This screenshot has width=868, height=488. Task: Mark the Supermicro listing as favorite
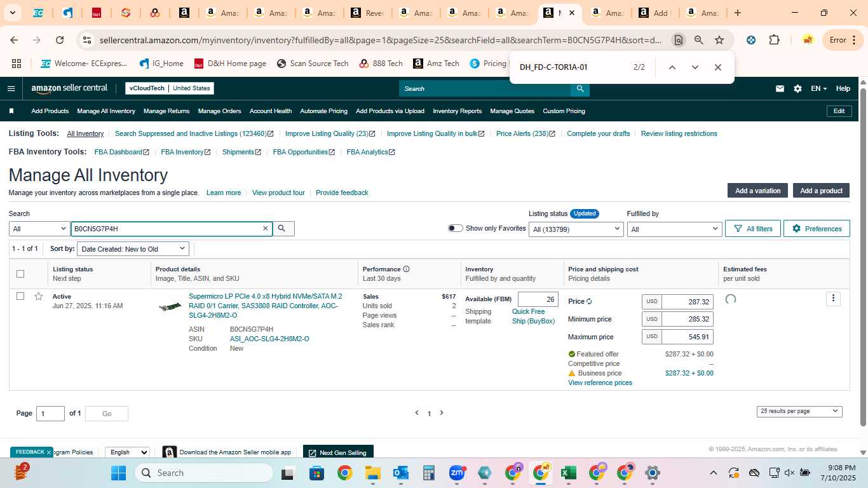pos(38,297)
